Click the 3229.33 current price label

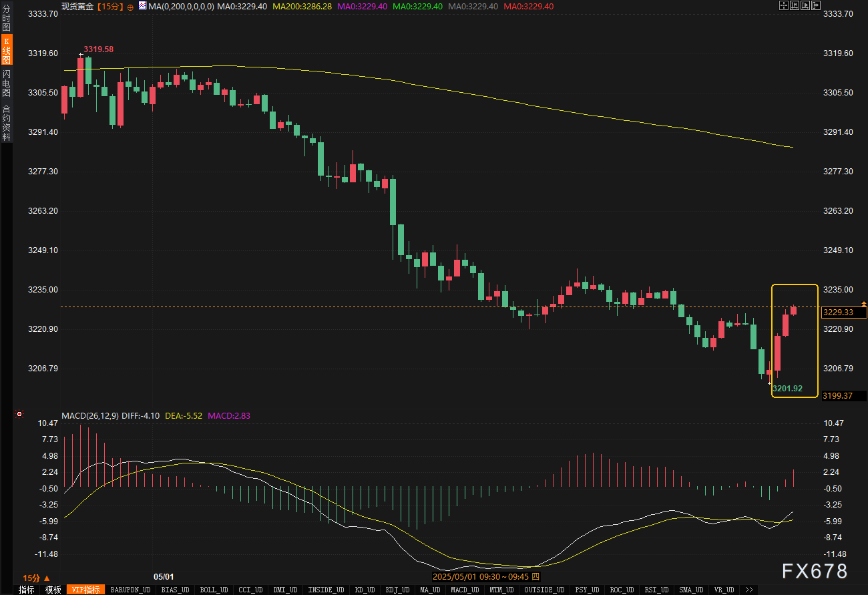click(x=839, y=312)
